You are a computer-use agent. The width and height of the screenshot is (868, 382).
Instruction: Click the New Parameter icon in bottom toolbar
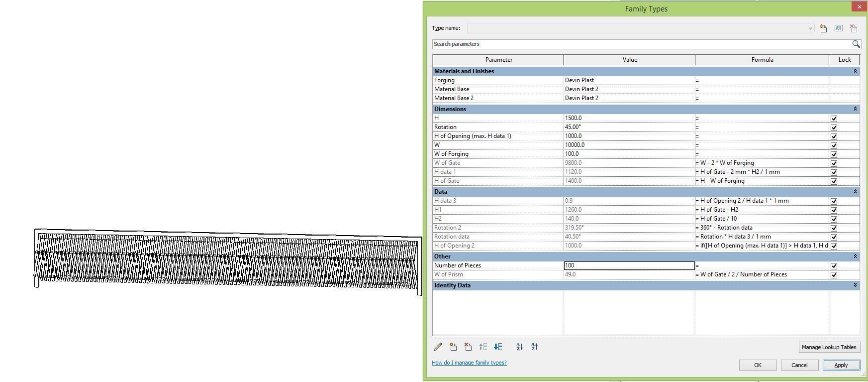(453, 347)
